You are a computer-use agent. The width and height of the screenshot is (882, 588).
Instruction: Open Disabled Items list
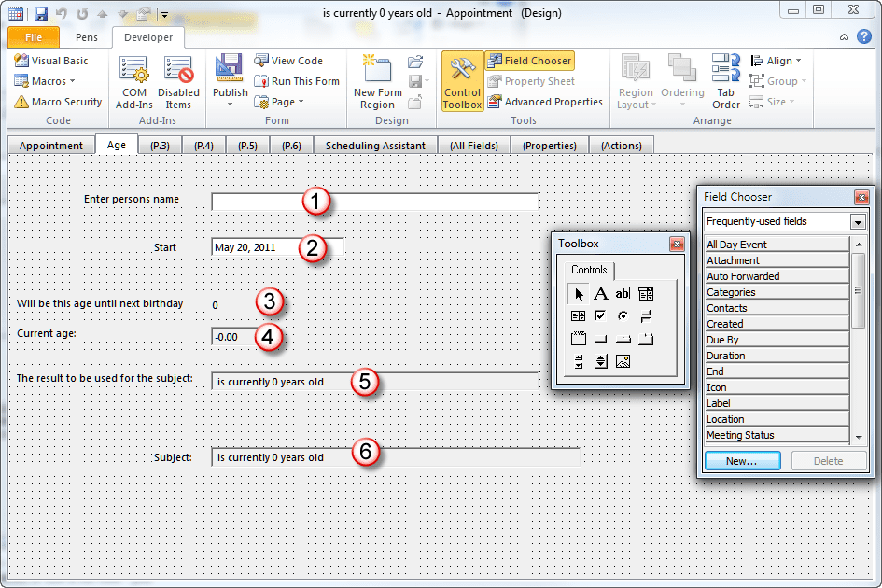pyautogui.click(x=178, y=82)
